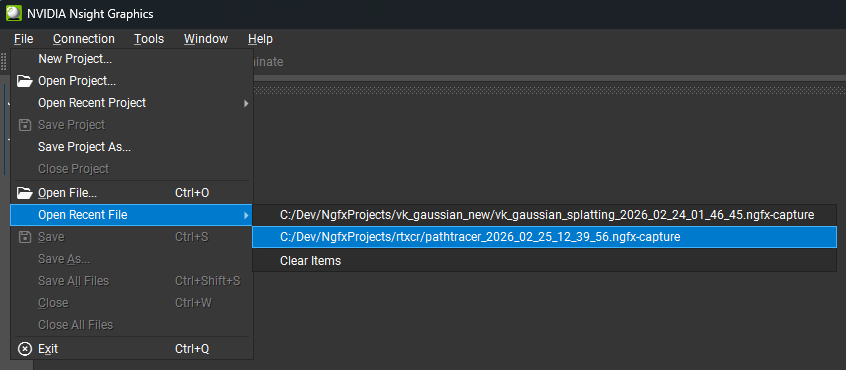Select the Close Ctrl+W menu item

coord(131,303)
